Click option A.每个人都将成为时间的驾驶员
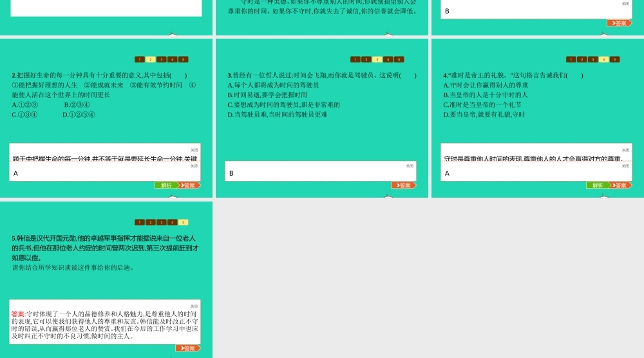Screen dimensions: 644x358 click(273, 85)
